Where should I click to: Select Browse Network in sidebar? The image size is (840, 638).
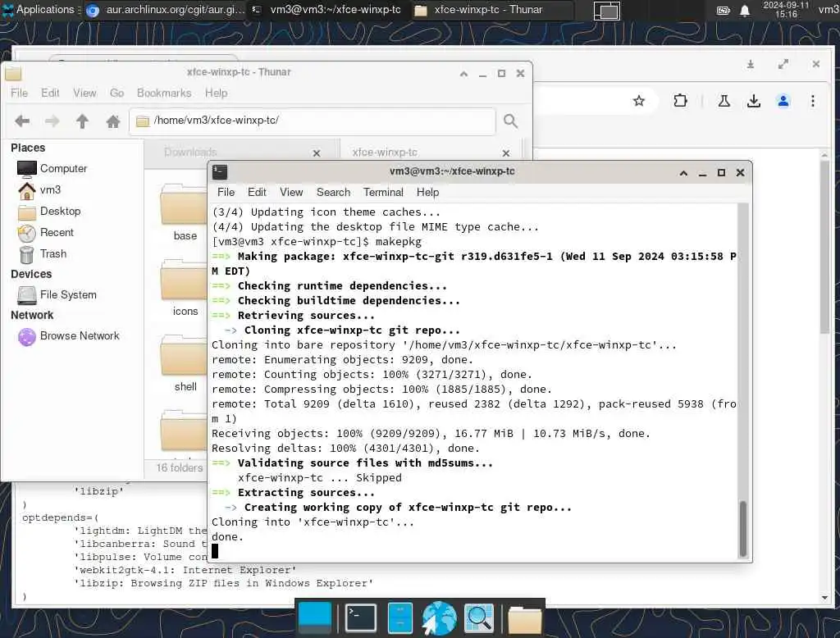pos(69,336)
